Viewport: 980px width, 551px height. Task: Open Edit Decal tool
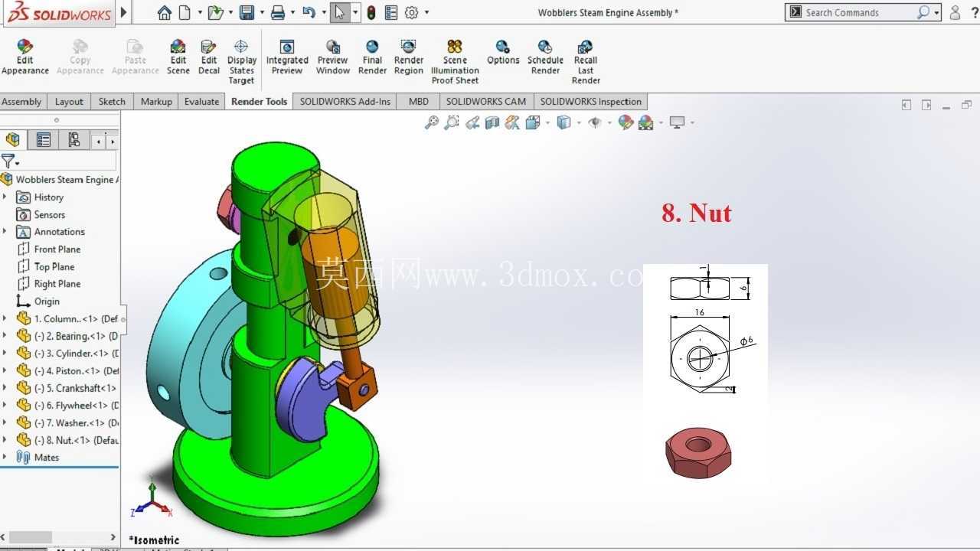tap(208, 57)
